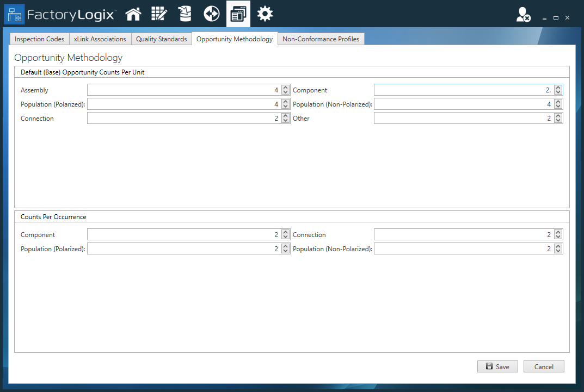Click the circular left-right arrows icon
Screen dimensions: 584x392
point(212,14)
